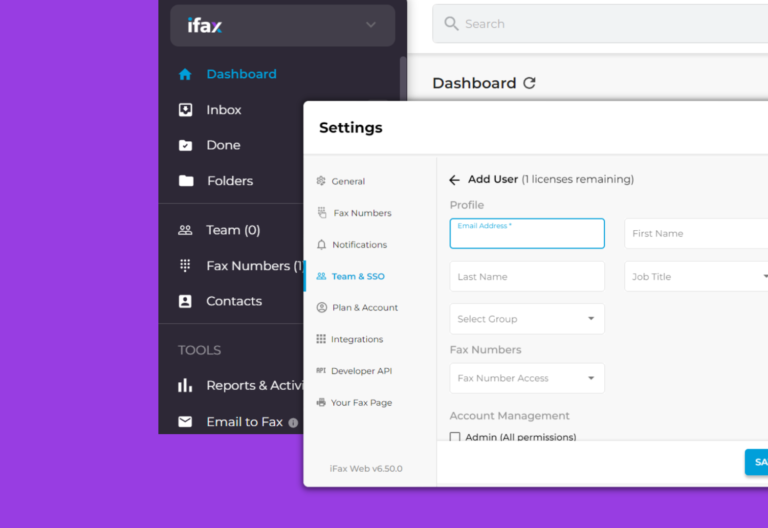Screen dimensions: 768x528
Task: Click the Last Name field
Action: (527, 277)
